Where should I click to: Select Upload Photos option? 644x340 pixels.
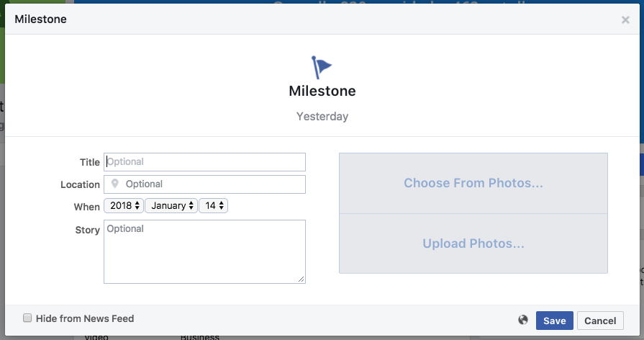point(473,243)
